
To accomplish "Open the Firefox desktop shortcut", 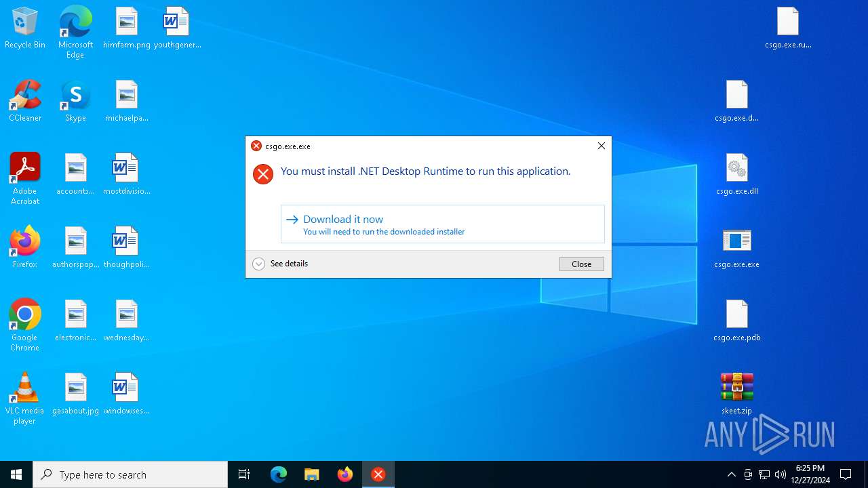I will point(25,247).
